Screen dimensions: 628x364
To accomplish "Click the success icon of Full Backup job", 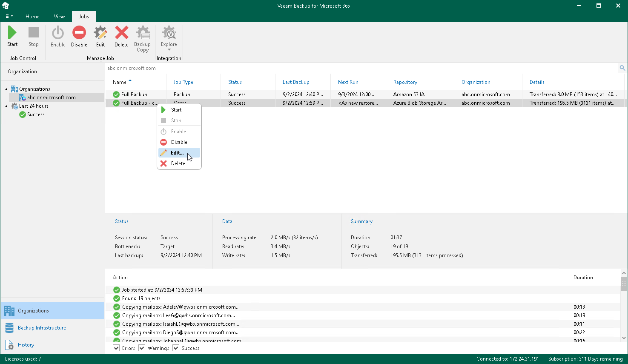I will tap(116, 95).
